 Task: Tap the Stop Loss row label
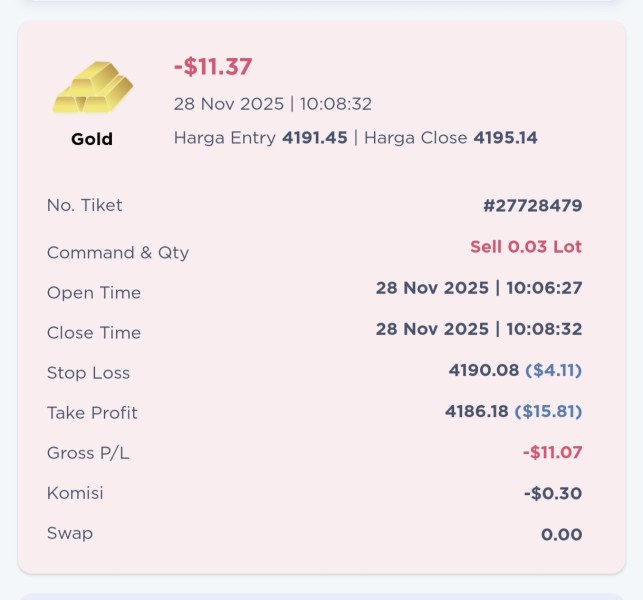click(x=89, y=372)
